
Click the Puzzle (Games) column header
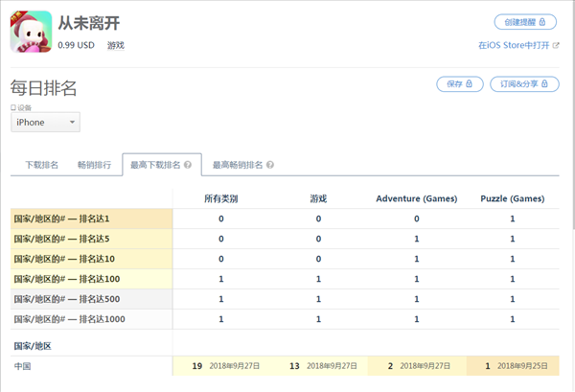point(512,198)
